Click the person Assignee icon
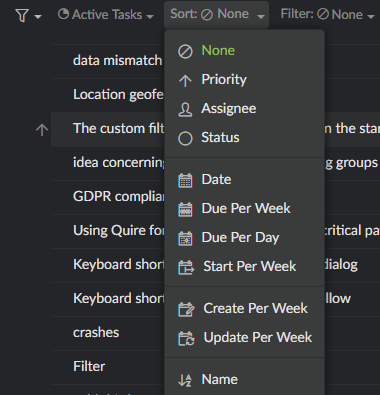Image resolution: width=380 pixels, height=395 pixels. point(185,109)
